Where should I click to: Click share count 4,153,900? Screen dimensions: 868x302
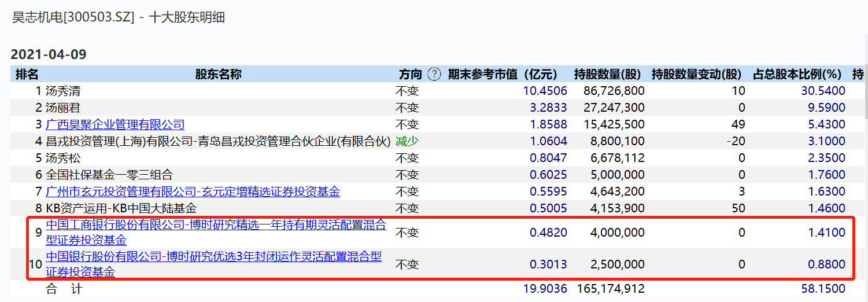(618, 208)
